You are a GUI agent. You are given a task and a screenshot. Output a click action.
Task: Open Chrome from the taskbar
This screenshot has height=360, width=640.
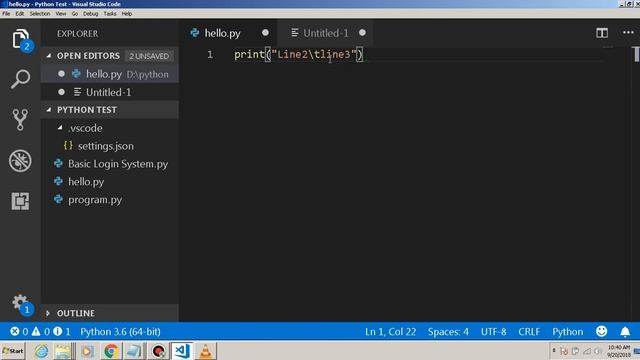click(x=111, y=351)
